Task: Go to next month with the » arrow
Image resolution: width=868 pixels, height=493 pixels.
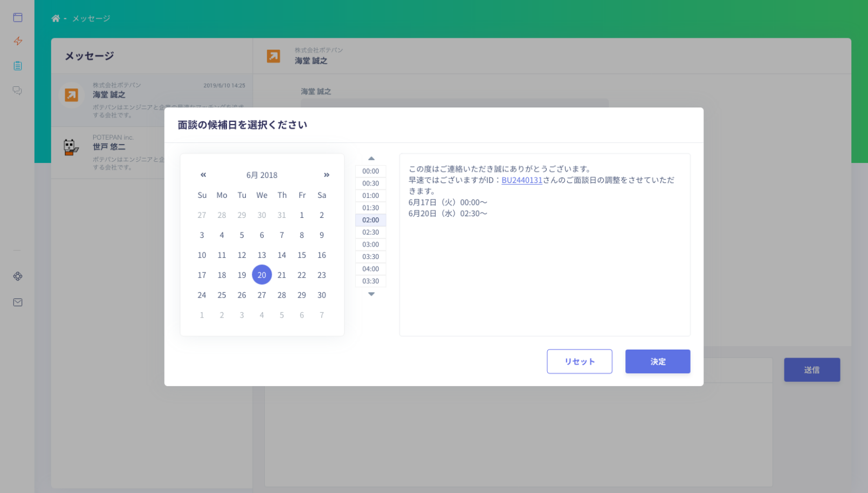Action: click(326, 175)
